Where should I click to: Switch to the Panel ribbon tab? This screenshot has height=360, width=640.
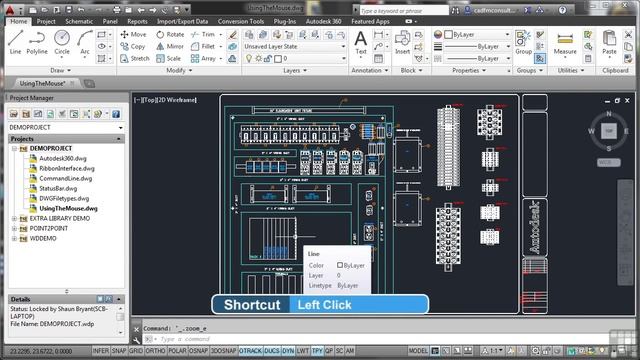(x=110, y=21)
